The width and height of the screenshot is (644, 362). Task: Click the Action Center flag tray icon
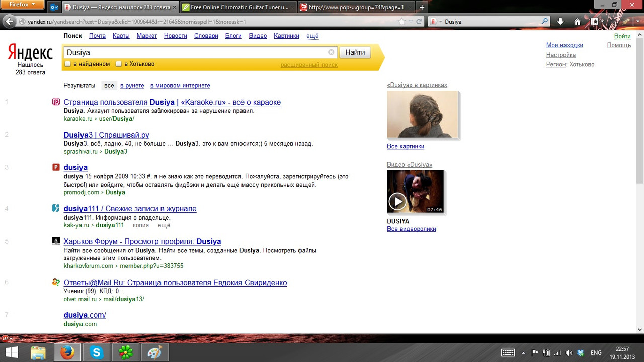coord(535,352)
